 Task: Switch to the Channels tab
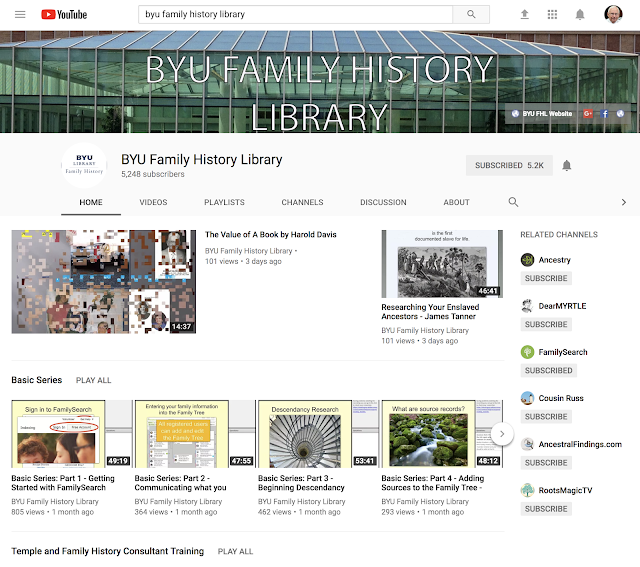click(x=302, y=202)
